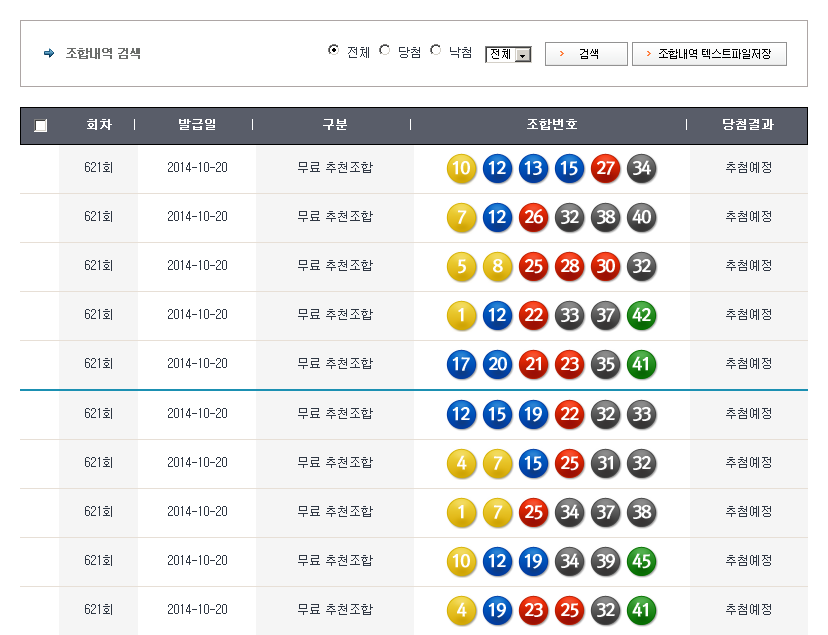Click the 발급일 column header
Viewport: 828px width, 635px height.
coord(196,125)
